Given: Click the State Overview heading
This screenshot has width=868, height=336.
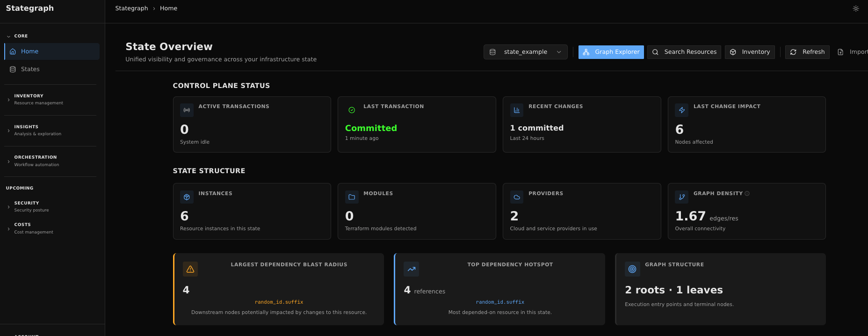Looking at the screenshot, I should (x=169, y=47).
